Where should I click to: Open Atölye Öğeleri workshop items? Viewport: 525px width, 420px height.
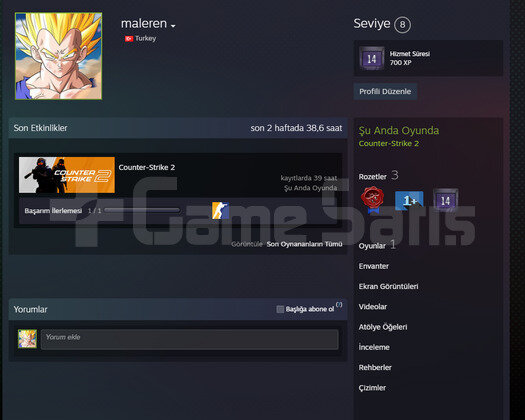[383, 327]
